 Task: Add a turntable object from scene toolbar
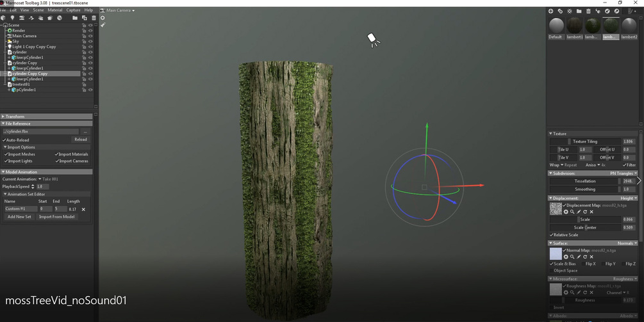pos(31,18)
